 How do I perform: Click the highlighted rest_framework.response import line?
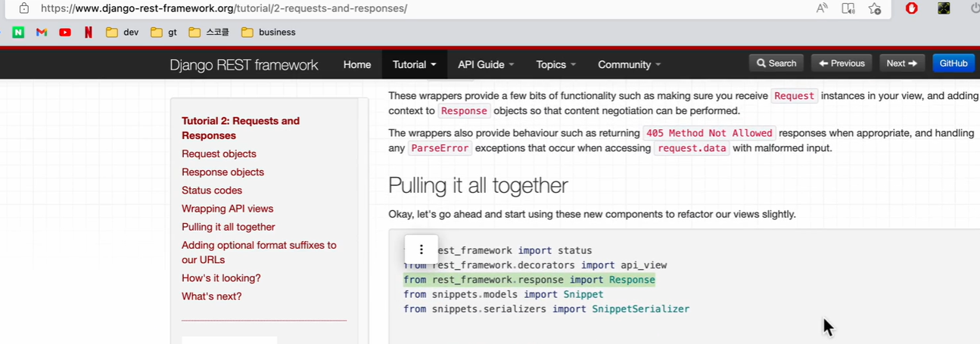(529, 280)
